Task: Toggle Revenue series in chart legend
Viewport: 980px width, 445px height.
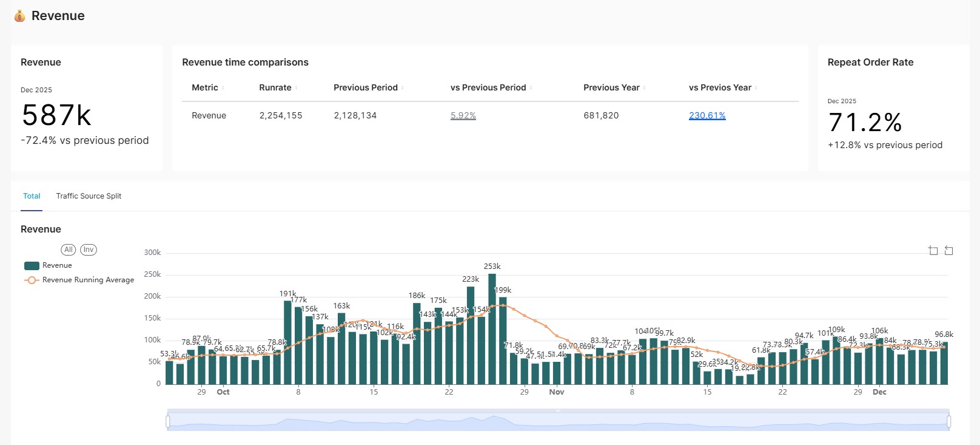Action: 49,266
